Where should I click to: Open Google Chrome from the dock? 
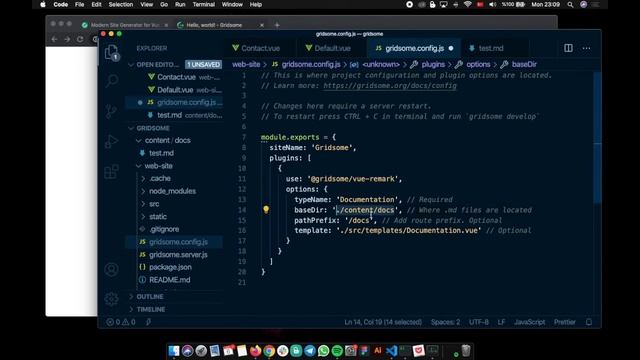[269, 351]
